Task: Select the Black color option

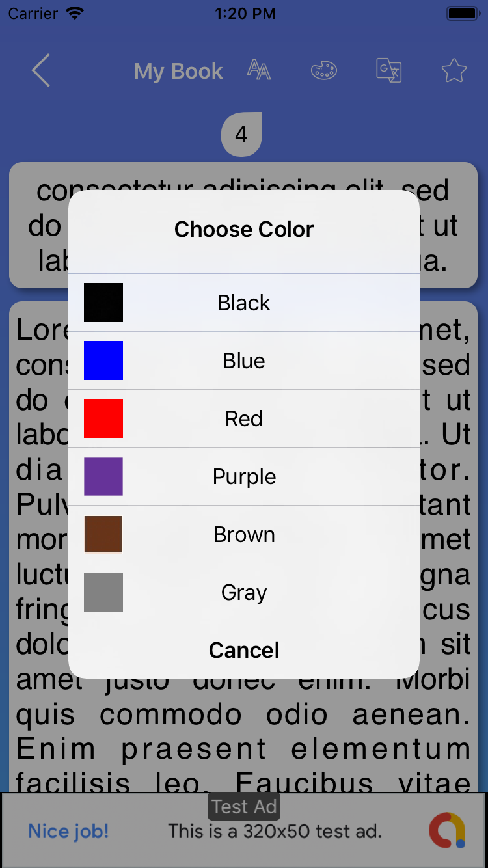Action: pyautogui.click(x=244, y=303)
